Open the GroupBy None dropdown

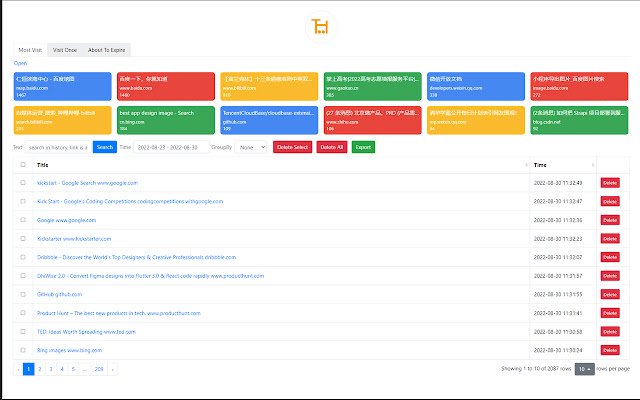[251, 147]
